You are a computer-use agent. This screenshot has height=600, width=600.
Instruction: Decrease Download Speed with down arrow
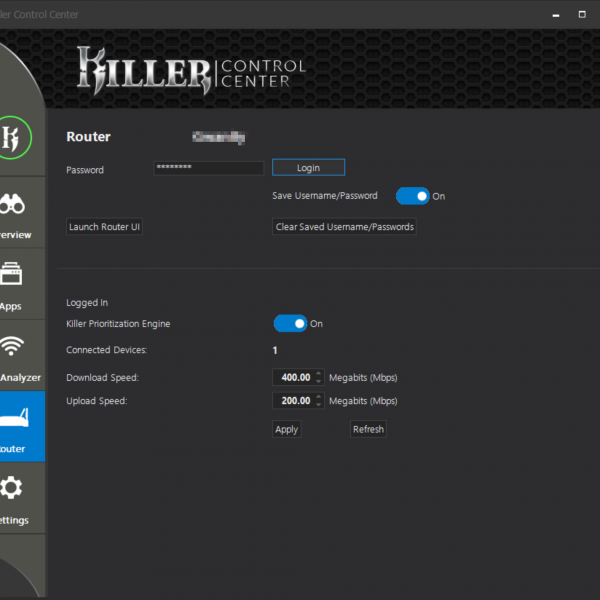tap(319, 381)
